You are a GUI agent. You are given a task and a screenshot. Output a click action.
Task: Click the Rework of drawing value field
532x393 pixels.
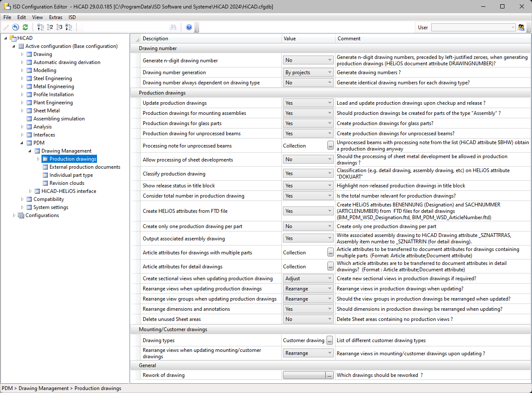coord(304,375)
